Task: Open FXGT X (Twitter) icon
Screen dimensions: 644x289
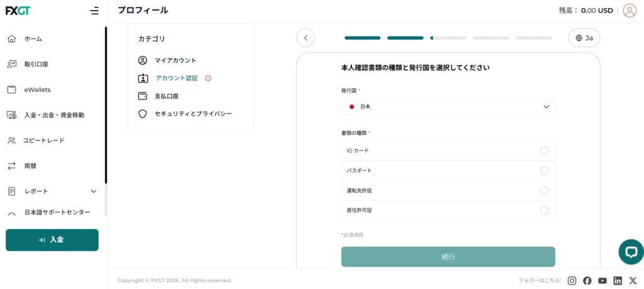Action: click(633, 281)
